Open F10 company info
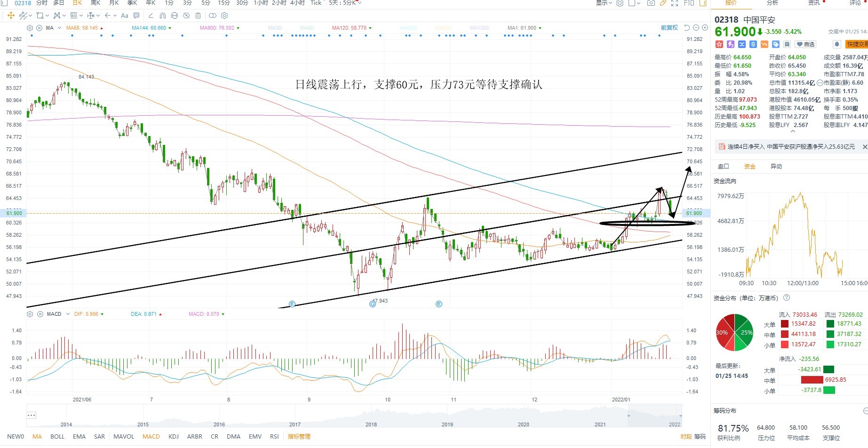The height and width of the screenshot is (448, 868). 689,3
